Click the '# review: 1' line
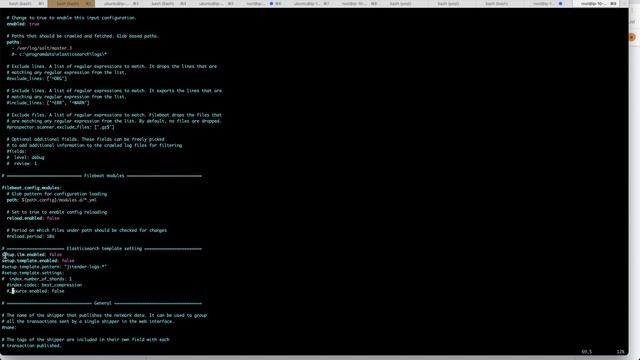Screen dimensions: 640x360 [22, 163]
